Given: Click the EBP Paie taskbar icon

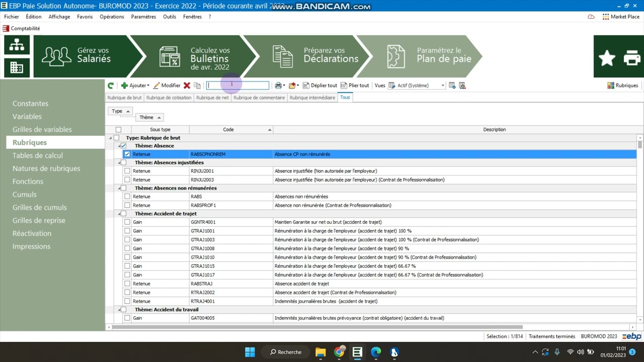Looking at the screenshot, I should [357, 352].
